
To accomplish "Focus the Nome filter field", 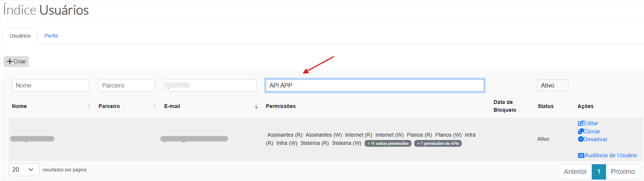I will pyautogui.click(x=50, y=85).
